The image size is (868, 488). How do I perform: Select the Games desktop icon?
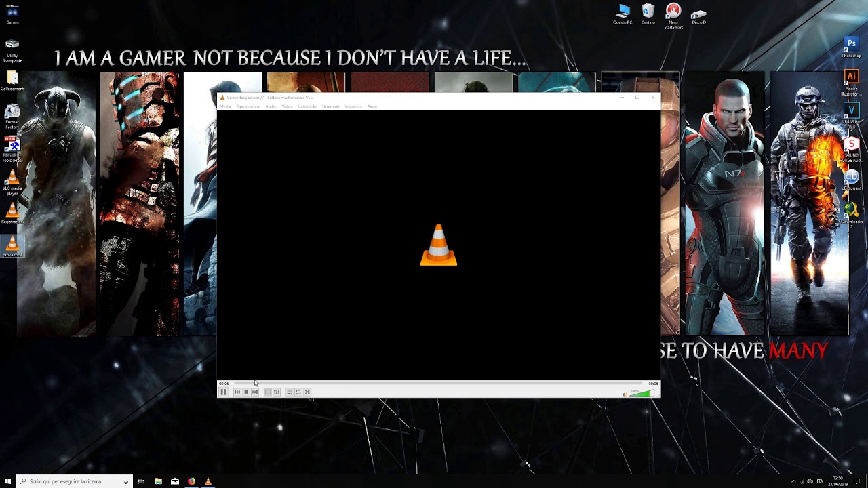12,15
